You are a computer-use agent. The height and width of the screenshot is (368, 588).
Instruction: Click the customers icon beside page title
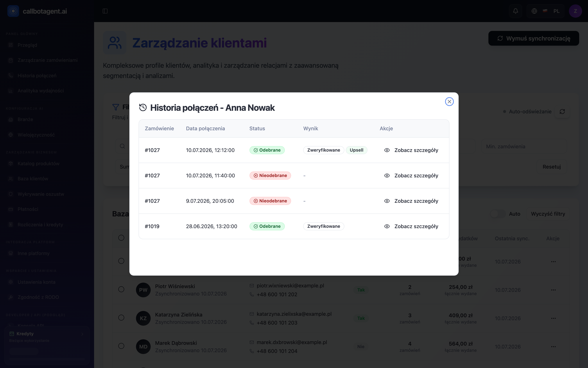115,43
